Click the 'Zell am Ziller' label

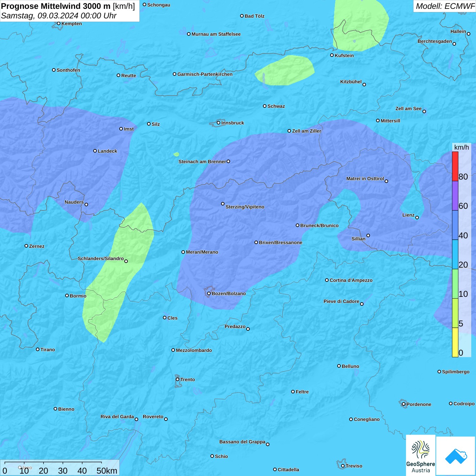[306, 131]
